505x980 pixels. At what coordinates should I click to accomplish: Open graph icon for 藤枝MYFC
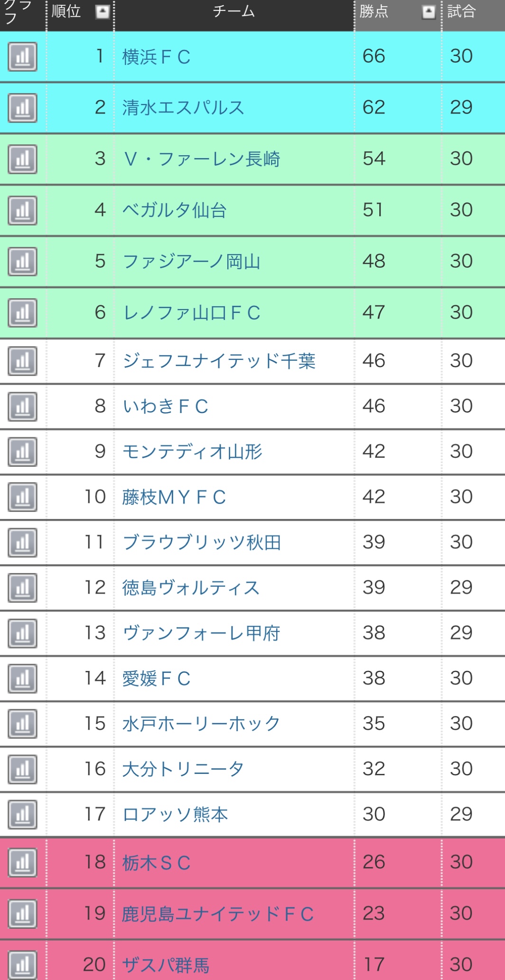(x=22, y=497)
